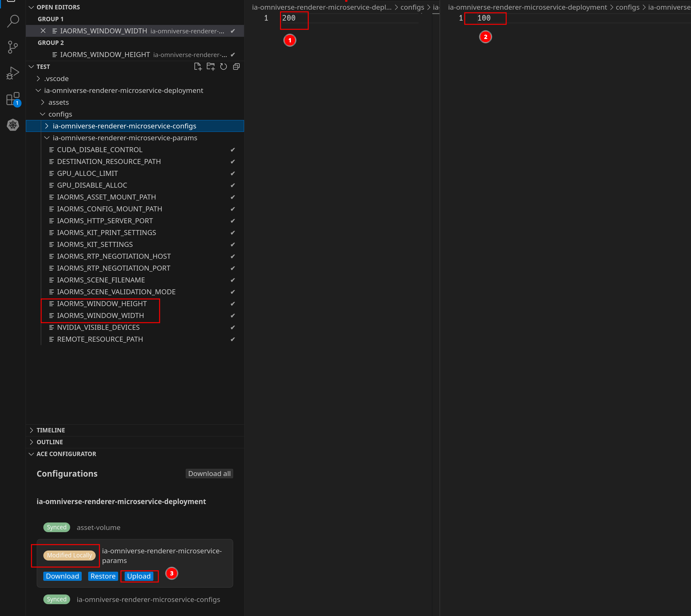Click the New File icon in TEST header
Screen dimensions: 691x616
coord(198,67)
